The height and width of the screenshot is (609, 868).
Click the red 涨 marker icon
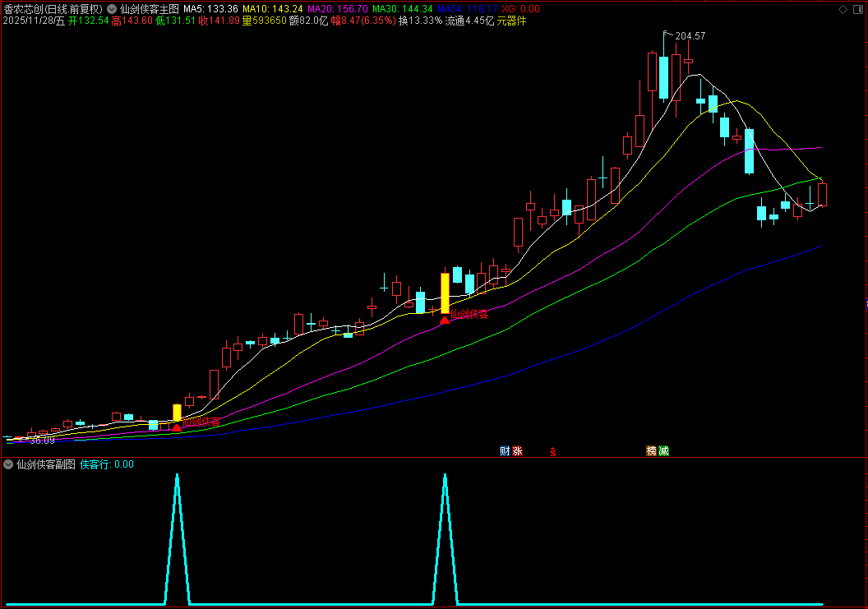[x=518, y=450]
